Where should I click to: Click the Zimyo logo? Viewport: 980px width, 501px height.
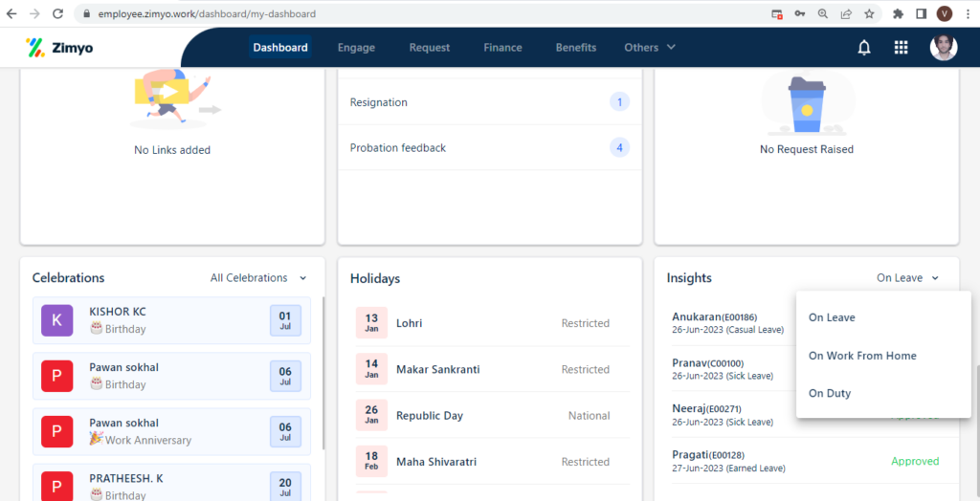pyautogui.click(x=58, y=48)
